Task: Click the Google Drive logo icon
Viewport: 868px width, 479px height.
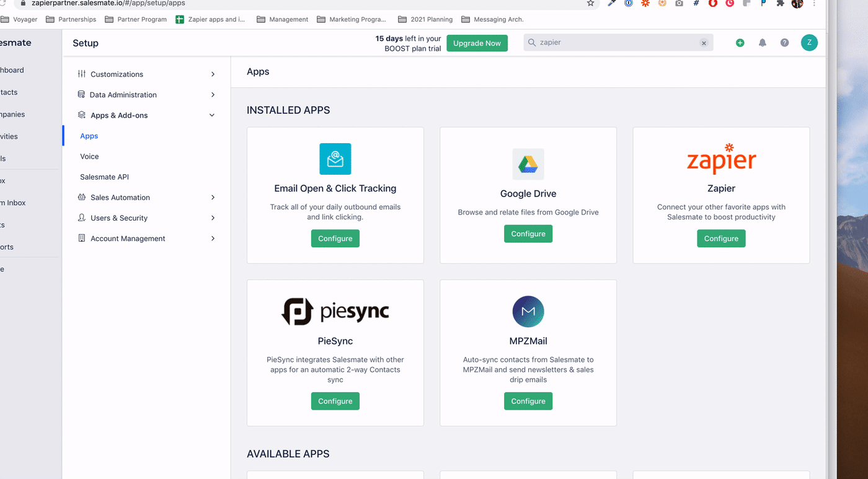Action: tap(528, 164)
